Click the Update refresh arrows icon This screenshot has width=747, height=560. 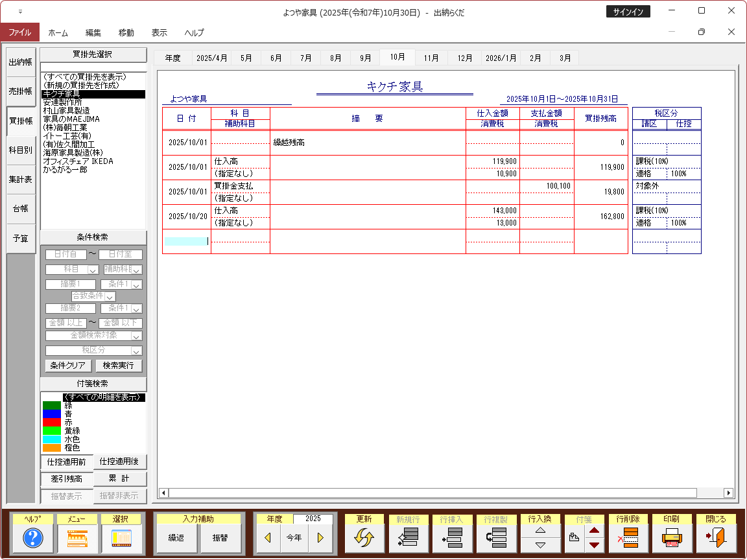click(x=364, y=538)
